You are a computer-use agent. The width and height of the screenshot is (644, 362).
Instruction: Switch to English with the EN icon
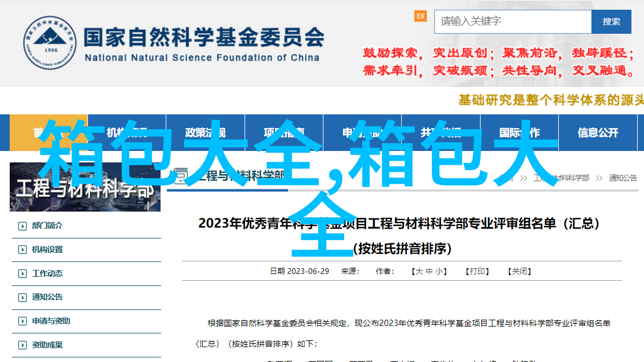point(420,16)
